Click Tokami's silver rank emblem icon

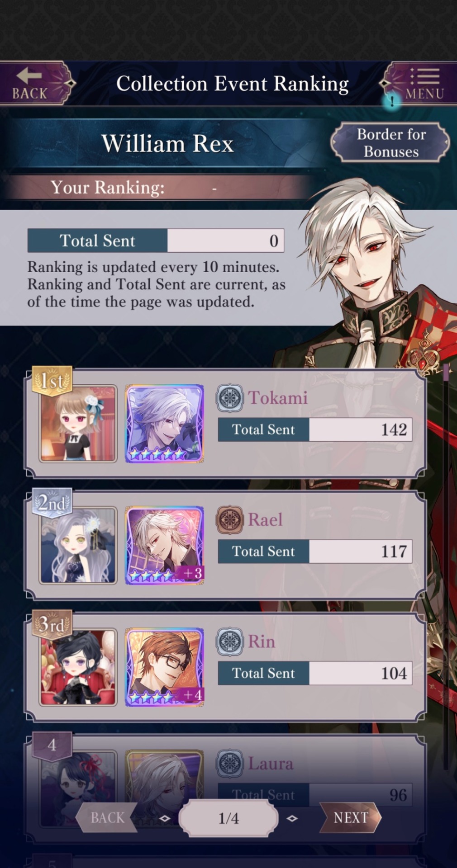[x=230, y=398]
